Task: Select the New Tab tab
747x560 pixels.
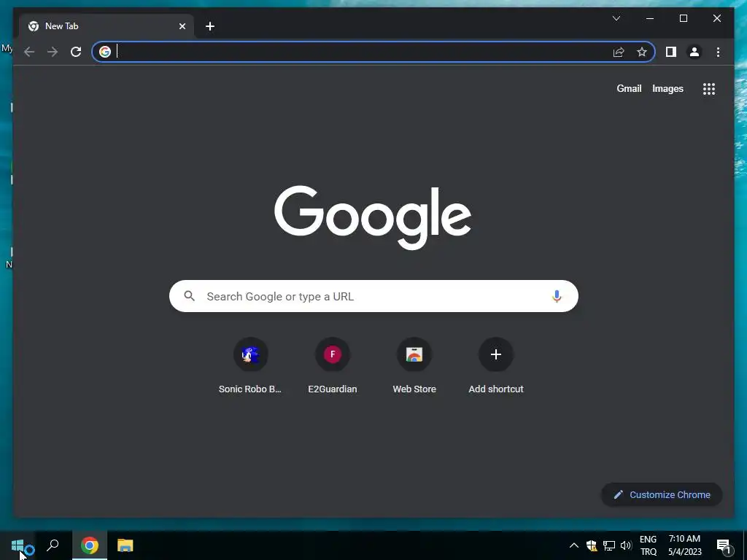Action: (x=107, y=26)
